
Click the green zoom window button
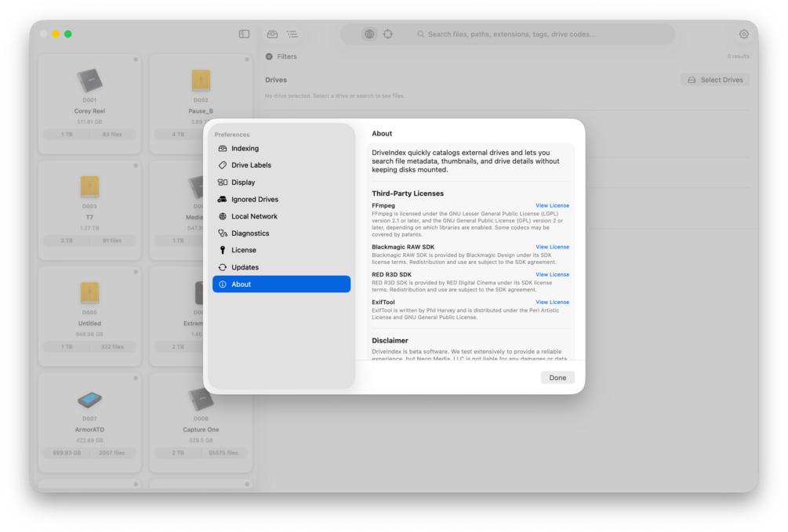click(68, 34)
